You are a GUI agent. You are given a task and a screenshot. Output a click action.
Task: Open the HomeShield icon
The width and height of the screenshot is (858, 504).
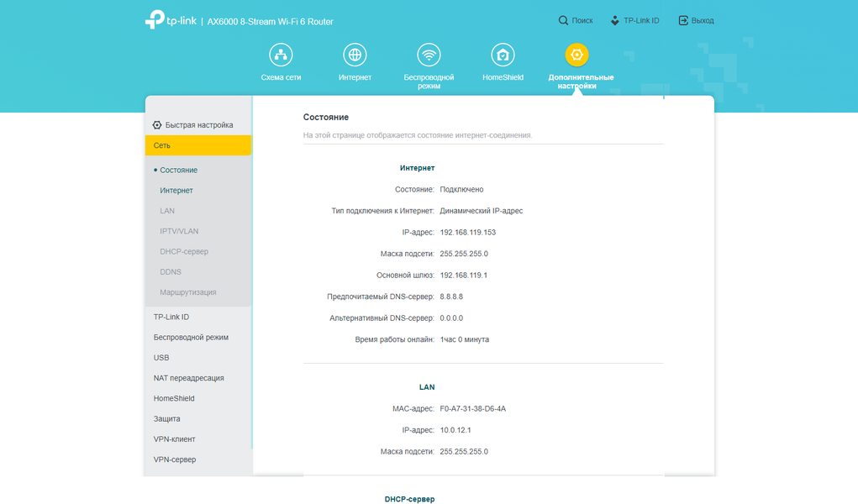pyautogui.click(x=503, y=55)
